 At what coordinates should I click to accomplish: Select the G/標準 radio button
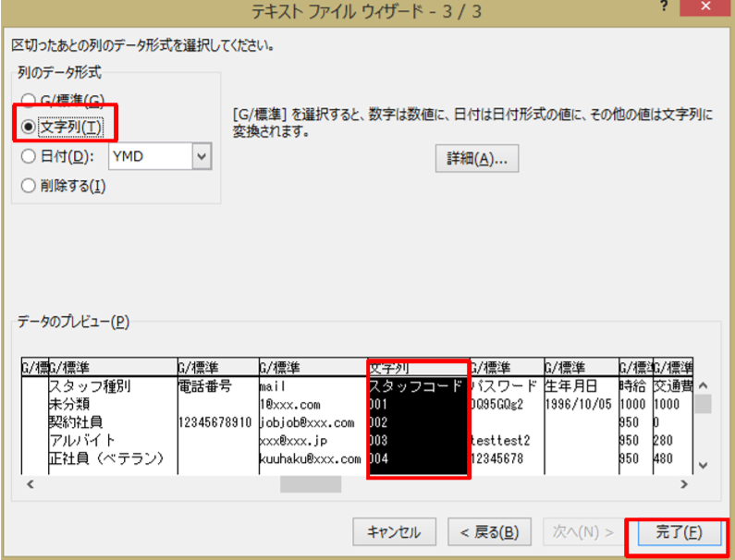(29, 100)
